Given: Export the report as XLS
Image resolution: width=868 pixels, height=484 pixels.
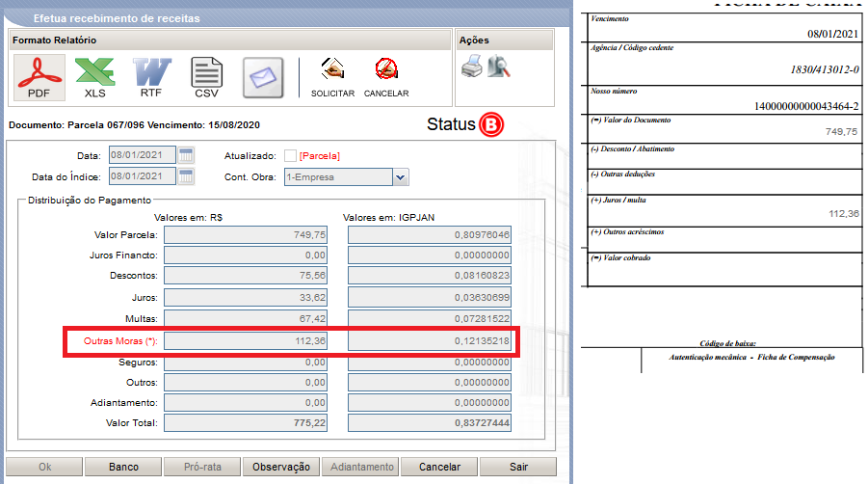Looking at the screenshot, I should (95, 77).
